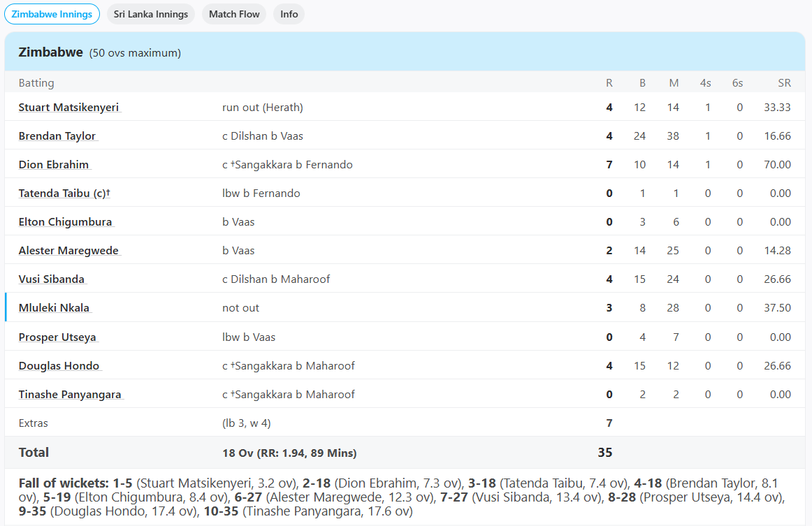Select not-out batsman Mluleki Nkala
The width and height of the screenshot is (812, 526).
coord(54,308)
